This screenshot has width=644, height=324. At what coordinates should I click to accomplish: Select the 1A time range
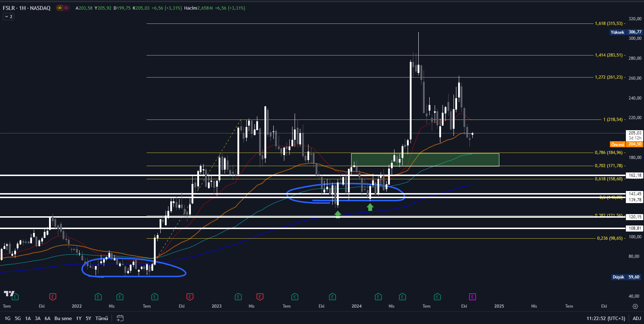pyautogui.click(x=28, y=318)
